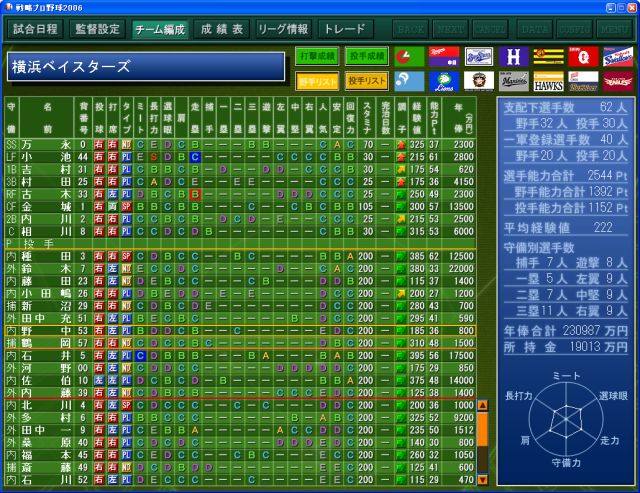Select the 石井 player row name
This screenshot has width=640, height=493.
[x=47, y=356]
